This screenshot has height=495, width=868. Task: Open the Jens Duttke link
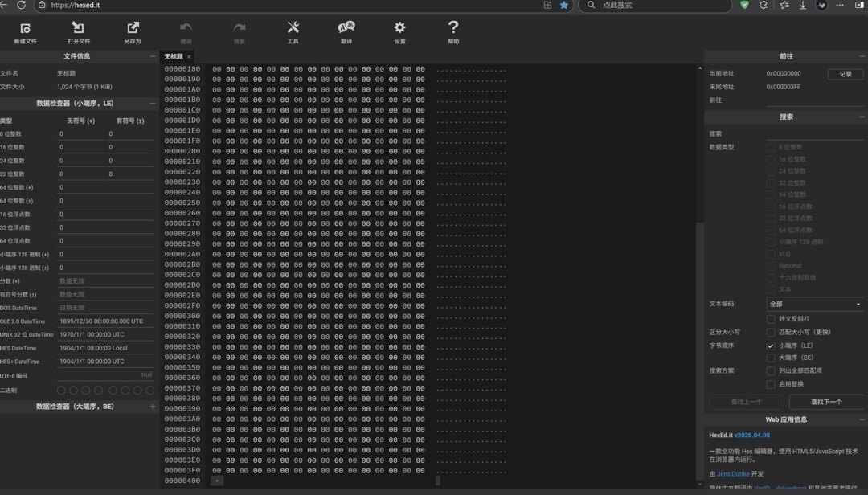click(x=733, y=474)
